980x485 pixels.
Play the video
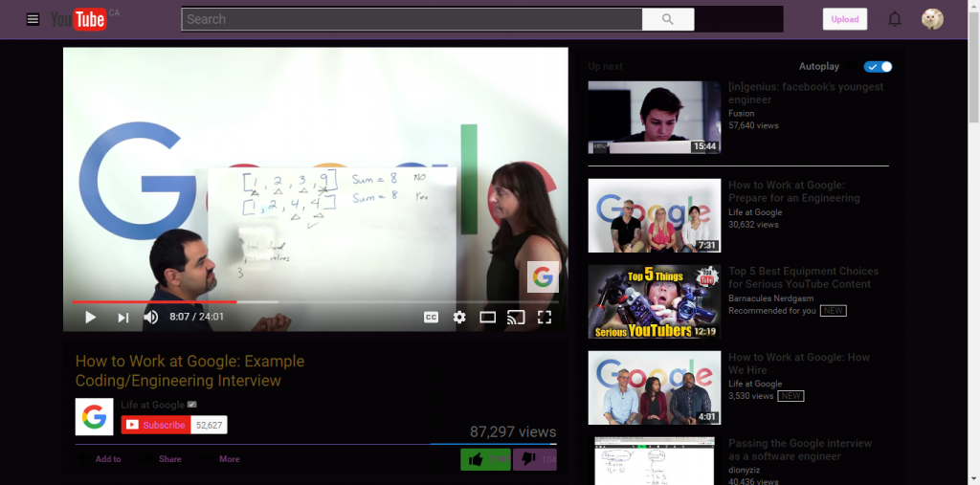coord(90,318)
